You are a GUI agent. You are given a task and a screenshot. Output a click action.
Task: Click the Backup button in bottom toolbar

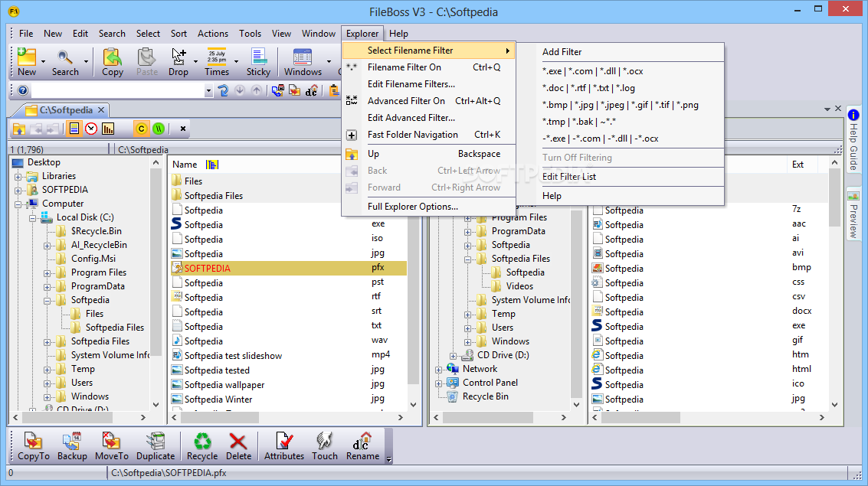click(72, 446)
